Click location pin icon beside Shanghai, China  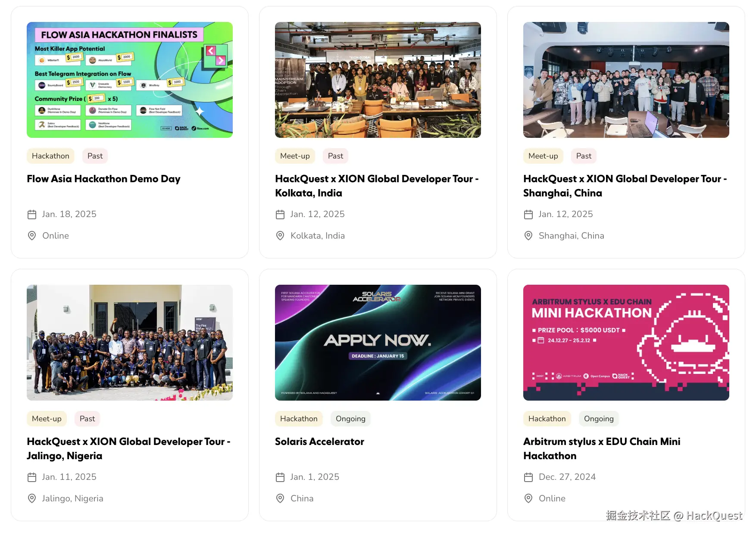click(528, 236)
